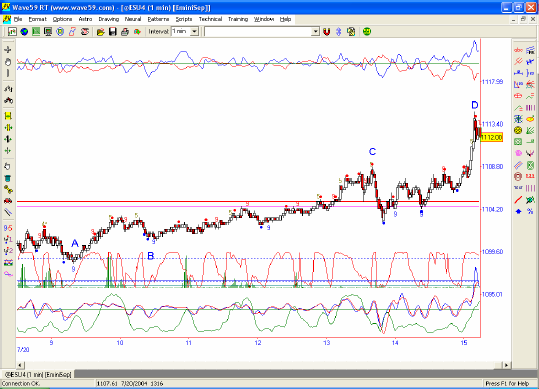Image resolution: width=539 pixels, height=389 pixels.
Task: Select the @ESU4 (1 min) [EminiSep] chart tab
Action: point(38,374)
